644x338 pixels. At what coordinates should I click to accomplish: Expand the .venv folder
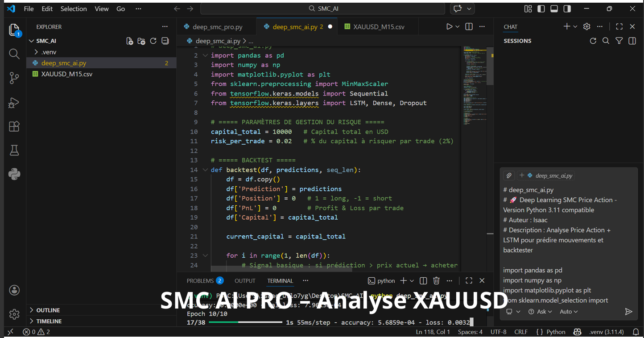49,52
